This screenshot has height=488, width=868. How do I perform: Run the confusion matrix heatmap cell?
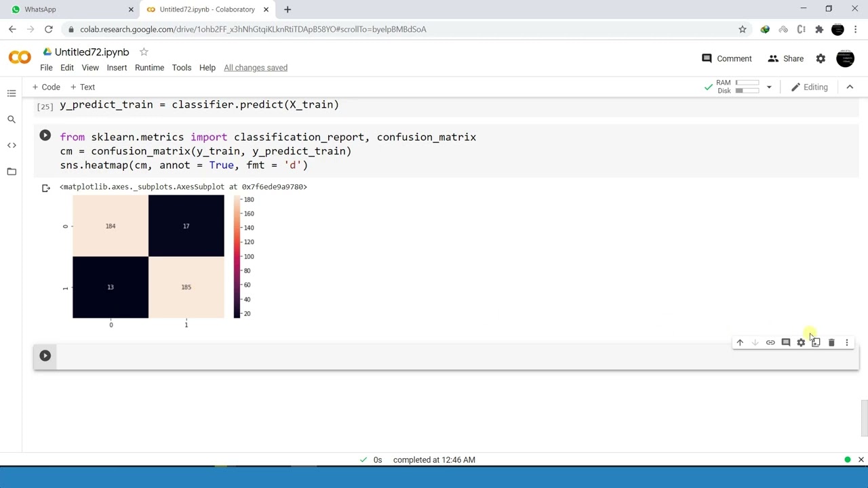pyautogui.click(x=45, y=136)
